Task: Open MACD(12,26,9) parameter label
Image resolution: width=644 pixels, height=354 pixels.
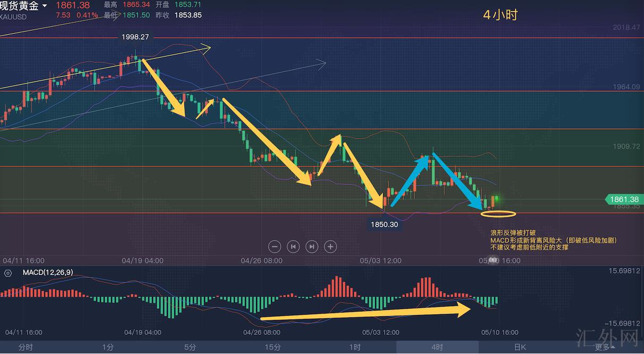Action: tap(48, 273)
